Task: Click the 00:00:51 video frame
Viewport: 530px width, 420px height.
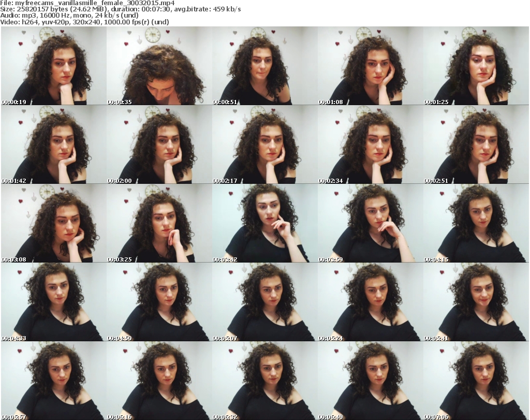Action: coord(265,66)
